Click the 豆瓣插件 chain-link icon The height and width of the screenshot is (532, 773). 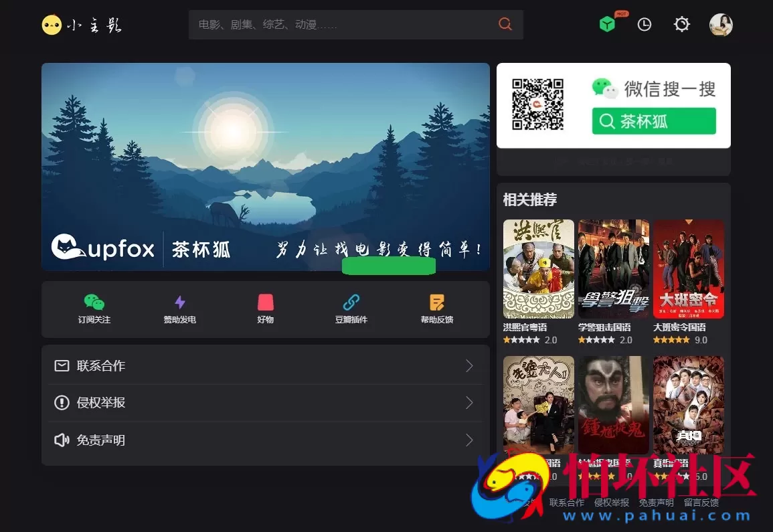pyautogui.click(x=351, y=302)
